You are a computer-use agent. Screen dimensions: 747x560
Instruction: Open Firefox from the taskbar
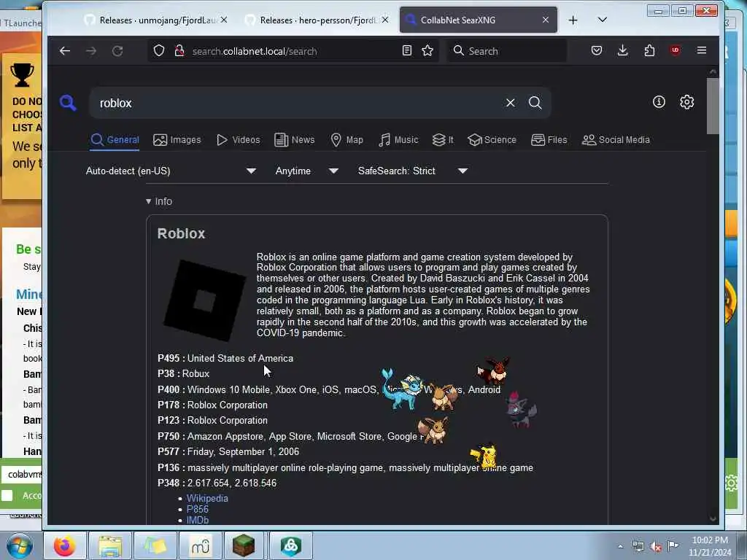[65, 545]
